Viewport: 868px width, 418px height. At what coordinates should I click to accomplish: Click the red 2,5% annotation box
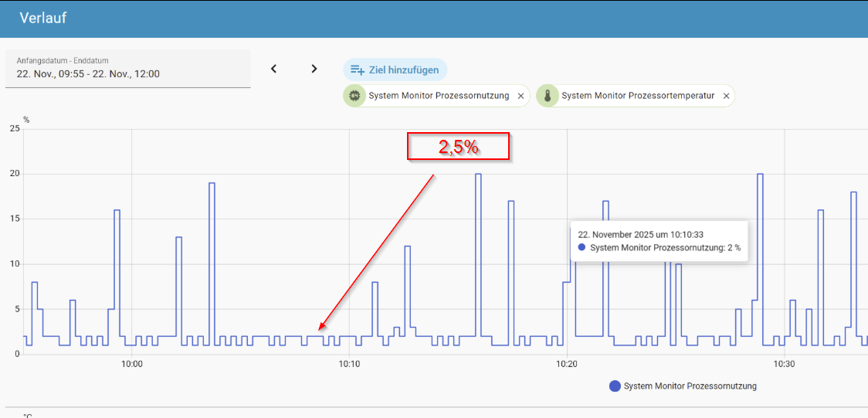click(x=458, y=147)
